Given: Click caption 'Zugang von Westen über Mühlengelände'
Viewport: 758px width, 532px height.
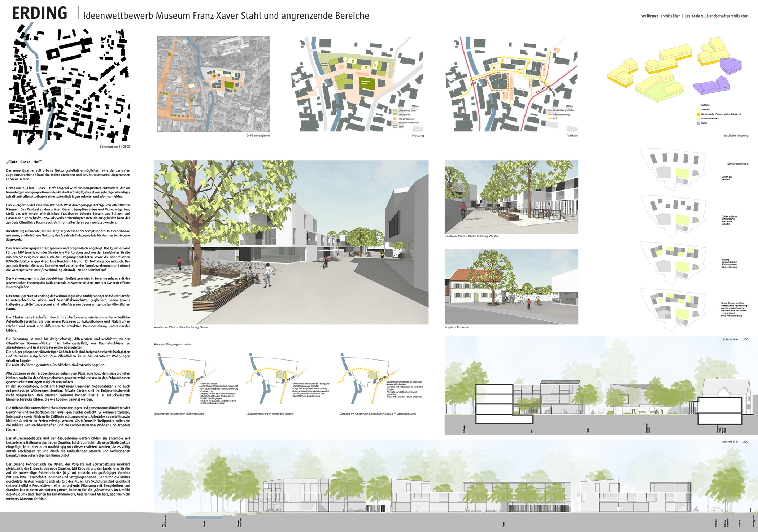Looking at the screenshot, I should [179, 414].
